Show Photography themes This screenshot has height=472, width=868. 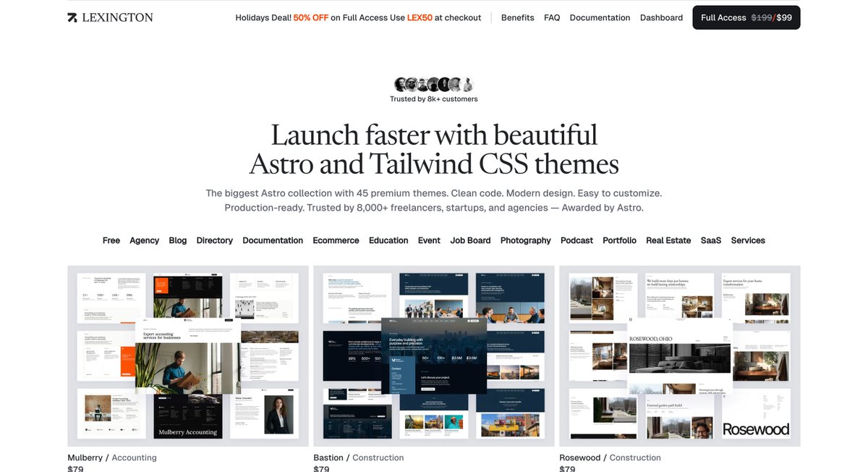526,240
